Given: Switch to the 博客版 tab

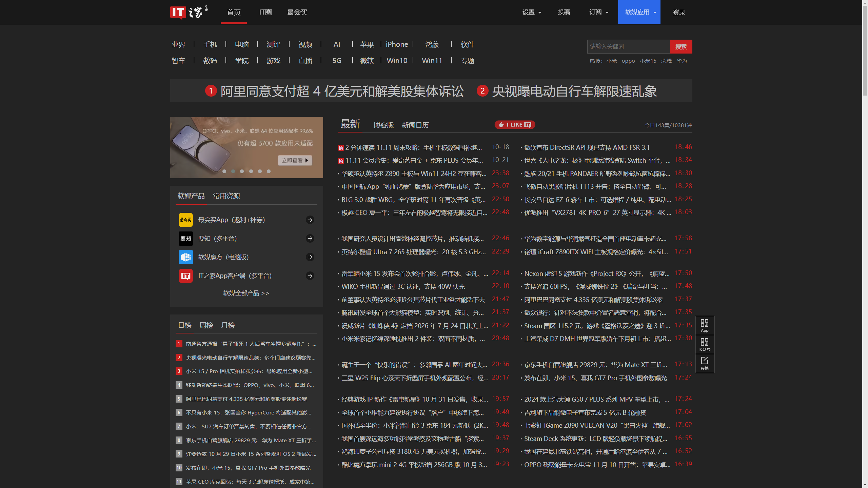Looking at the screenshot, I should point(383,125).
